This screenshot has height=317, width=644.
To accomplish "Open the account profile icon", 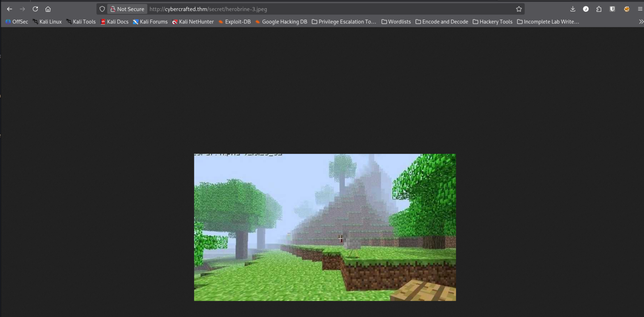I will (x=586, y=9).
